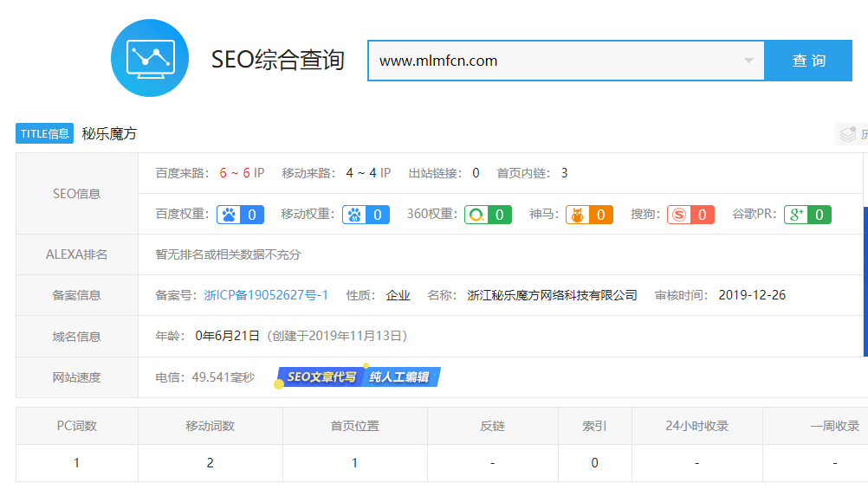Click the 查询 search button
The width and height of the screenshot is (868, 489).
(x=808, y=61)
